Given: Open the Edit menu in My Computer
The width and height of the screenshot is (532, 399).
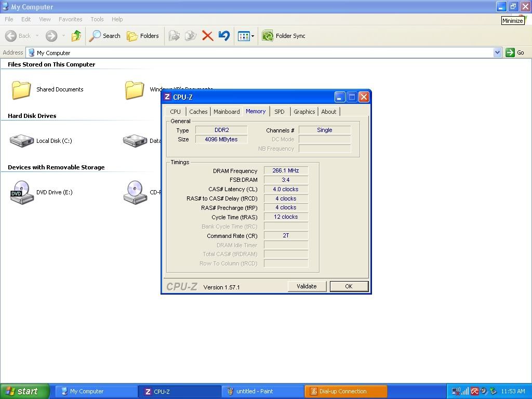Looking at the screenshot, I should click(x=26, y=19).
